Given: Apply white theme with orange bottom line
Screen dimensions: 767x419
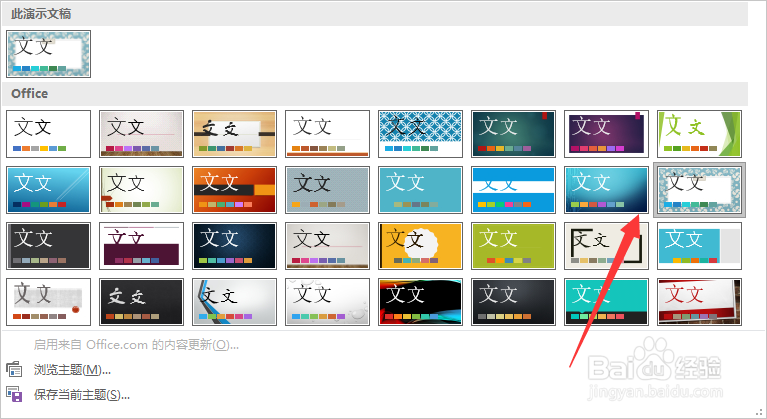Looking at the screenshot, I should 327,133.
